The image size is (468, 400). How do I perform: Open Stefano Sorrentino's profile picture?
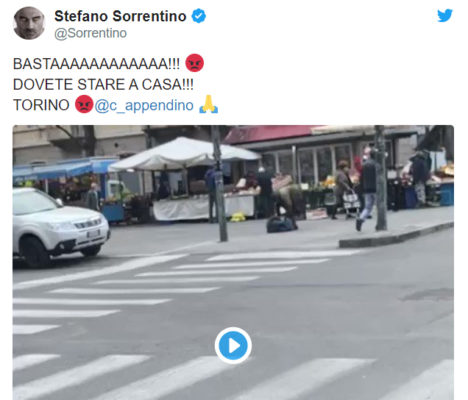(x=29, y=23)
